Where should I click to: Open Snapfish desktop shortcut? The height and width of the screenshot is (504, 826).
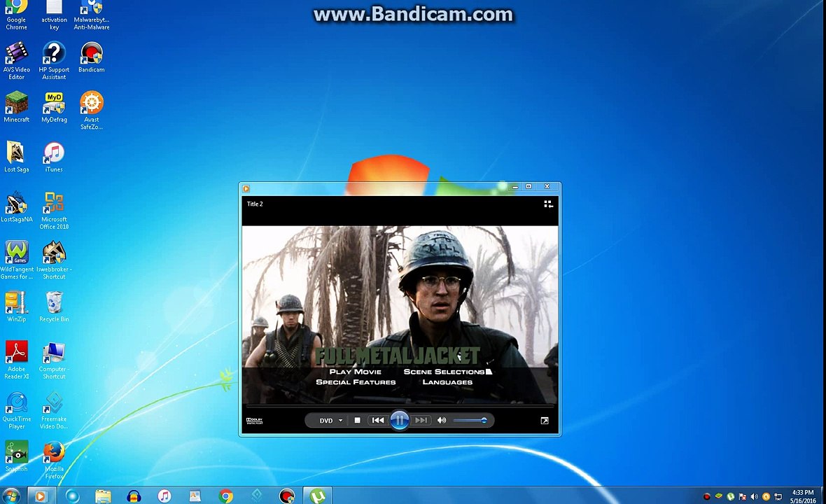[16, 456]
